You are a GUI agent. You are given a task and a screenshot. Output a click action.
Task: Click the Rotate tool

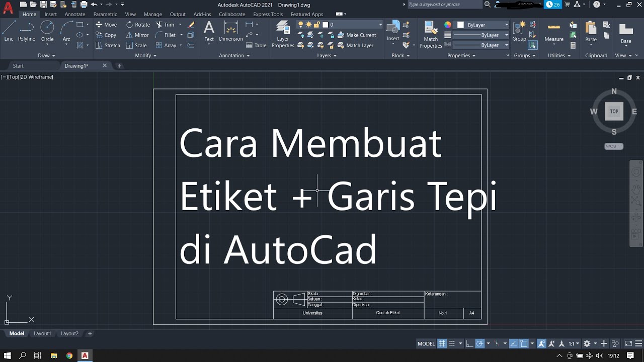point(138,25)
